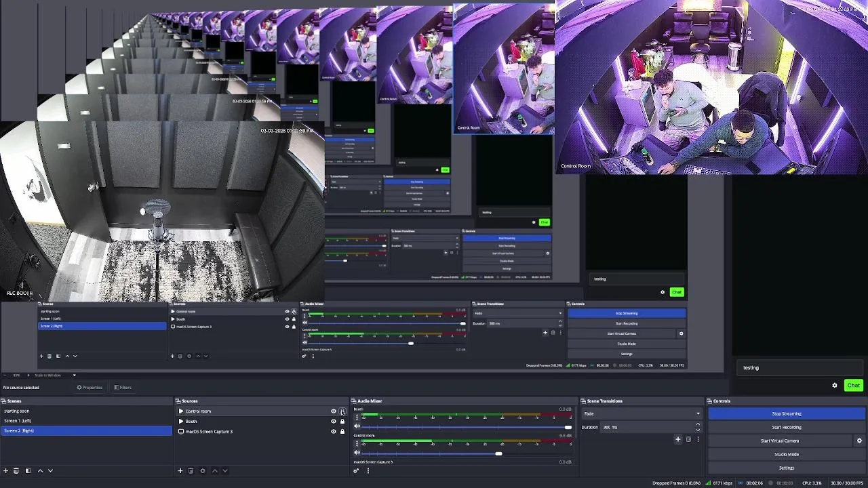Move the scene down in the Scenes toolbar
The height and width of the screenshot is (488, 868).
[50, 470]
